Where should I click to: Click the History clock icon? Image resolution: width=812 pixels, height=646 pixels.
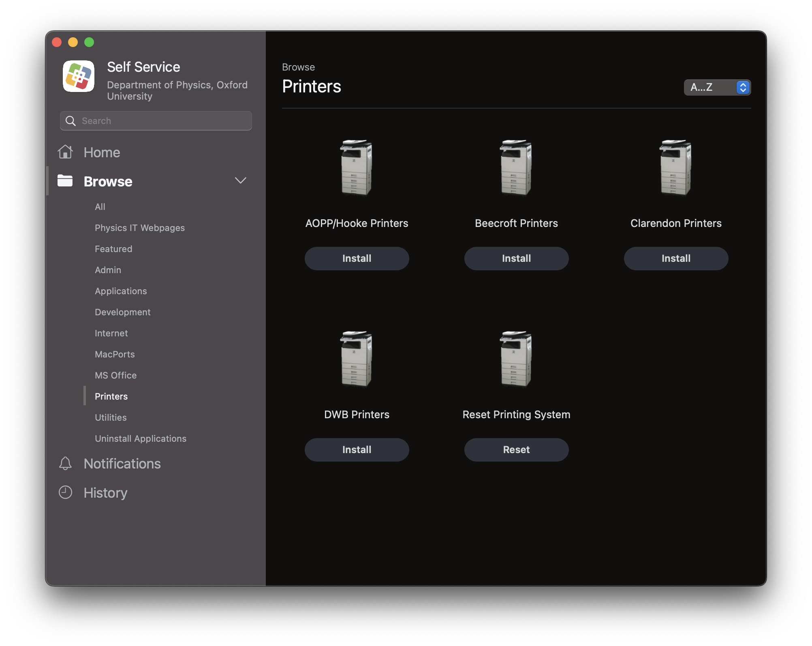pyautogui.click(x=65, y=492)
